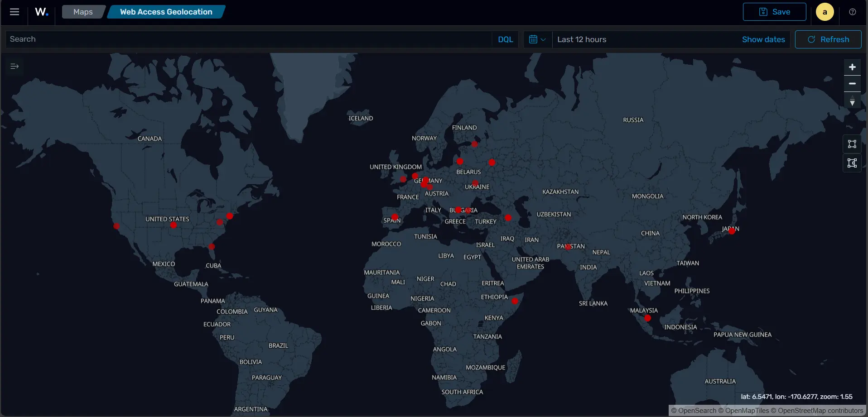Viewport: 868px width, 417px height.
Task: Expand the layers flyout panel arrow
Action: pyautogui.click(x=14, y=66)
